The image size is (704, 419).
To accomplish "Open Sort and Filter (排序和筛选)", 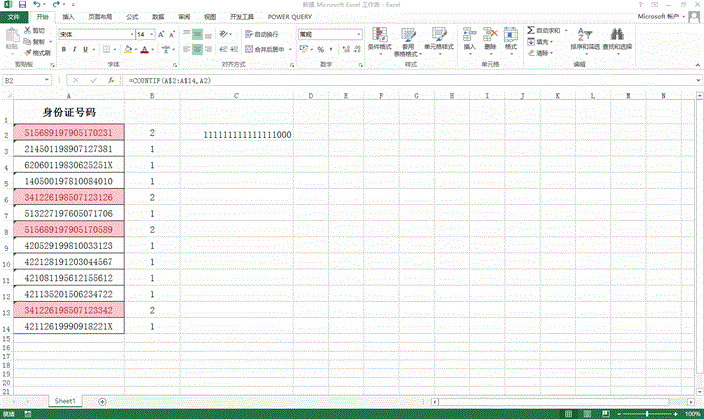I will point(586,38).
